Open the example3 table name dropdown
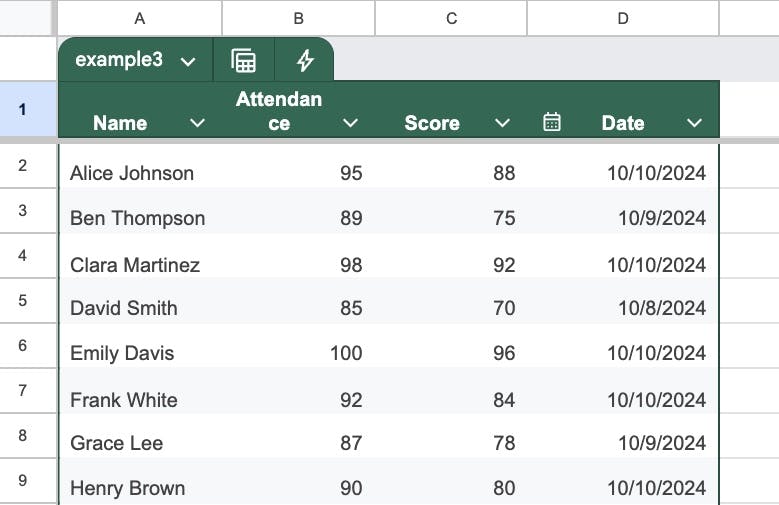 click(188, 61)
